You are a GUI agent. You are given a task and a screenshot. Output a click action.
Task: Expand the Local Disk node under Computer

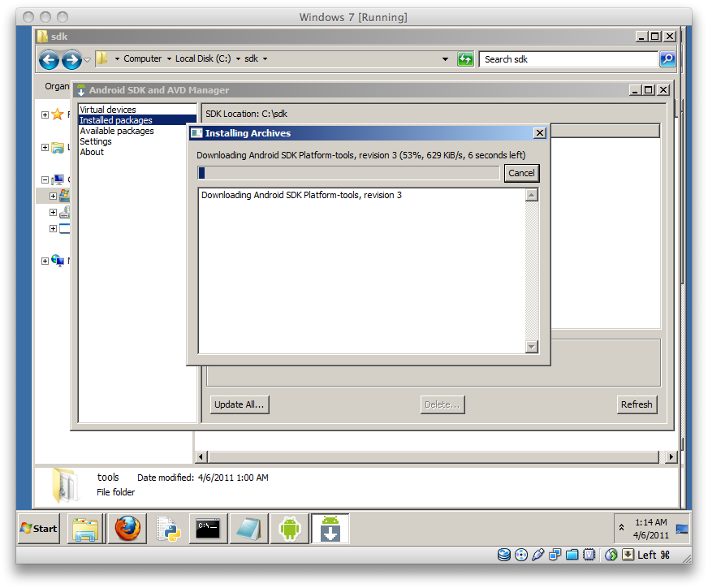click(53, 196)
